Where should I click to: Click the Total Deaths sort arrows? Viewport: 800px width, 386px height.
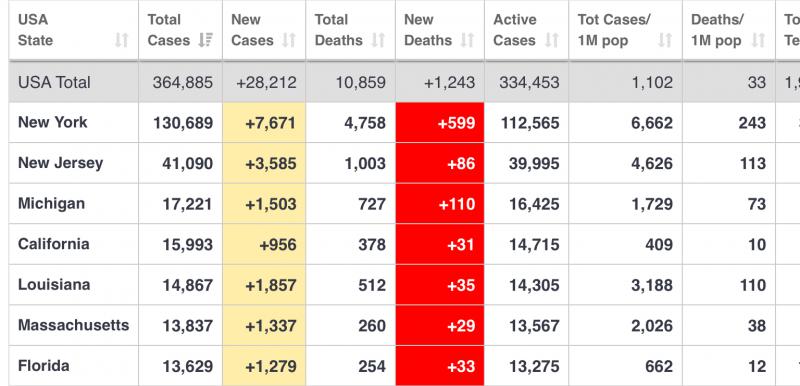(x=378, y=40)
